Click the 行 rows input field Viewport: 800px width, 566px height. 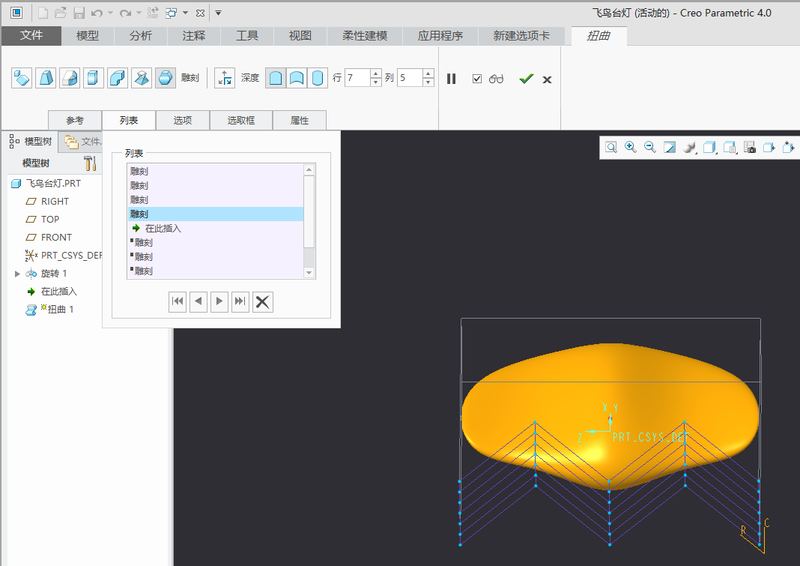click(357, 78)
